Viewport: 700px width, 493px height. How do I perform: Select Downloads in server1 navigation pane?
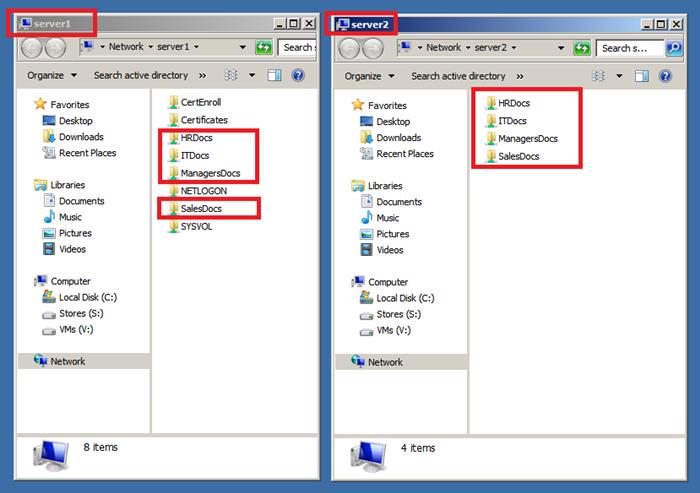pyautogui.click(x=73, y=137)
